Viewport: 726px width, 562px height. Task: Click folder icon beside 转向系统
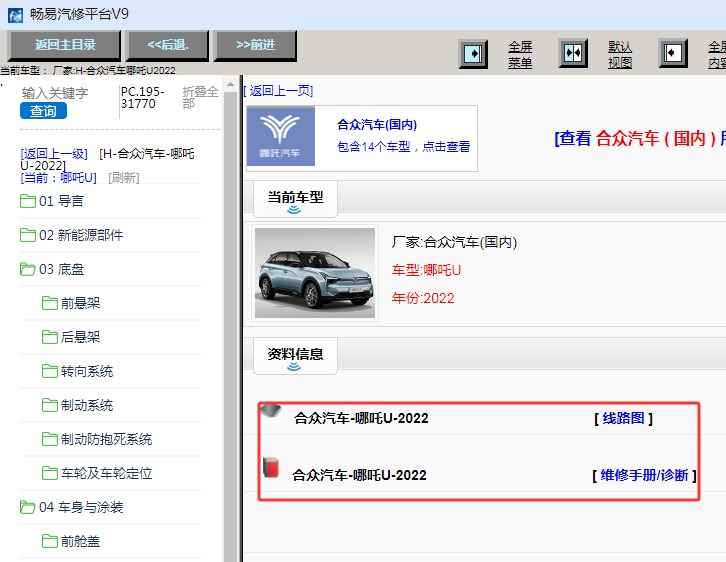tap(50, 371)
